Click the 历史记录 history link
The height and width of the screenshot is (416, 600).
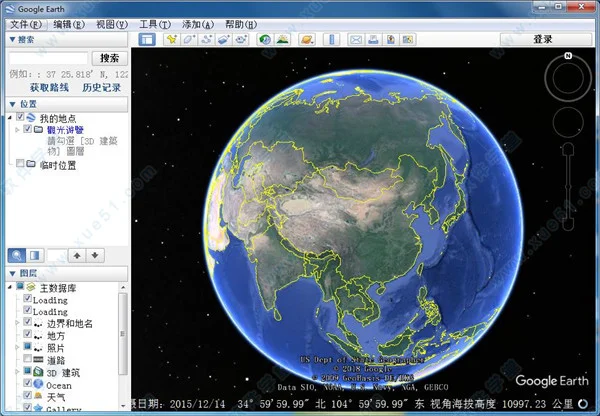click(x=101, y=88)
